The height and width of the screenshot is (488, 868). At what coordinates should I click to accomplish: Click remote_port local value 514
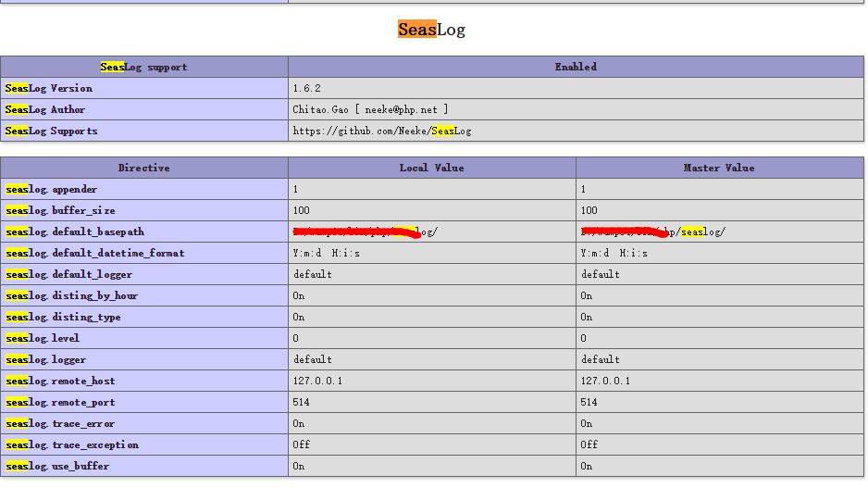[x=301, y=402]
